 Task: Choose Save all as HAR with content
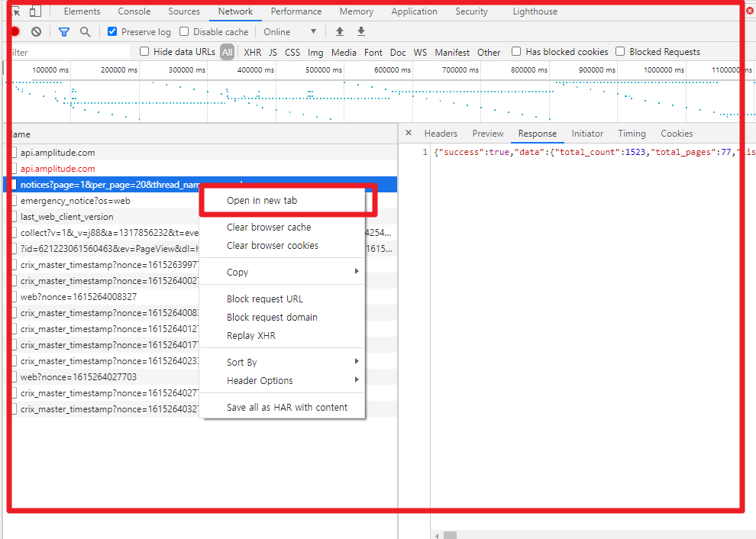coord(282,408)
